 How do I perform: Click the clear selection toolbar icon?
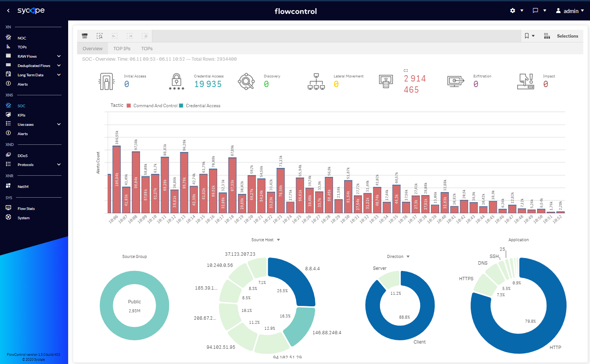point(145,36)
